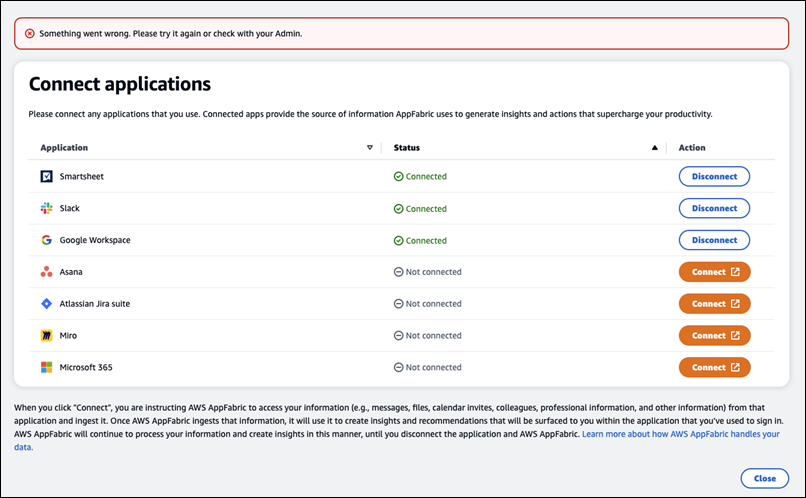Sort by Application column arrow
The image size is (806, 498).
369,148
